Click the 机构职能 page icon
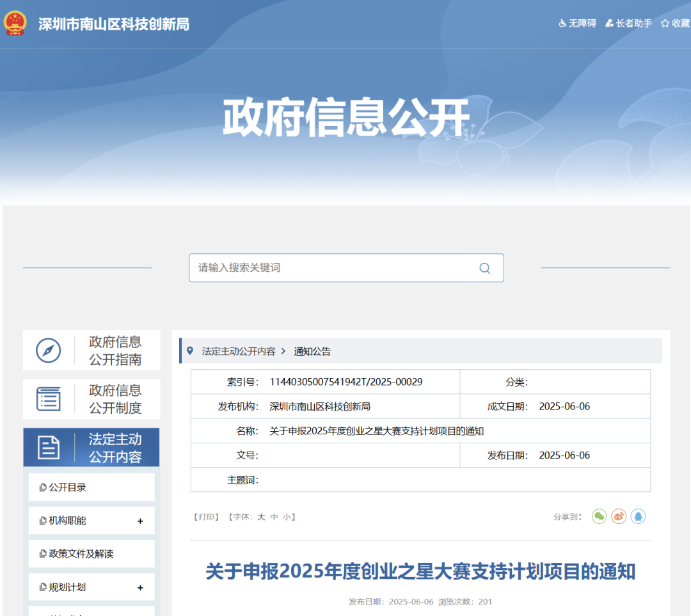The image size is (691, 616). click(x=43, y=521)
